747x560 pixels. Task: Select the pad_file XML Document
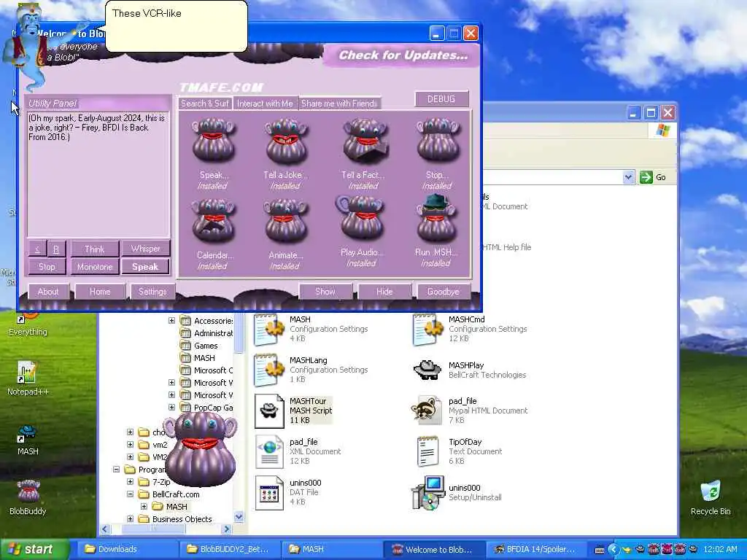[298, 451]
